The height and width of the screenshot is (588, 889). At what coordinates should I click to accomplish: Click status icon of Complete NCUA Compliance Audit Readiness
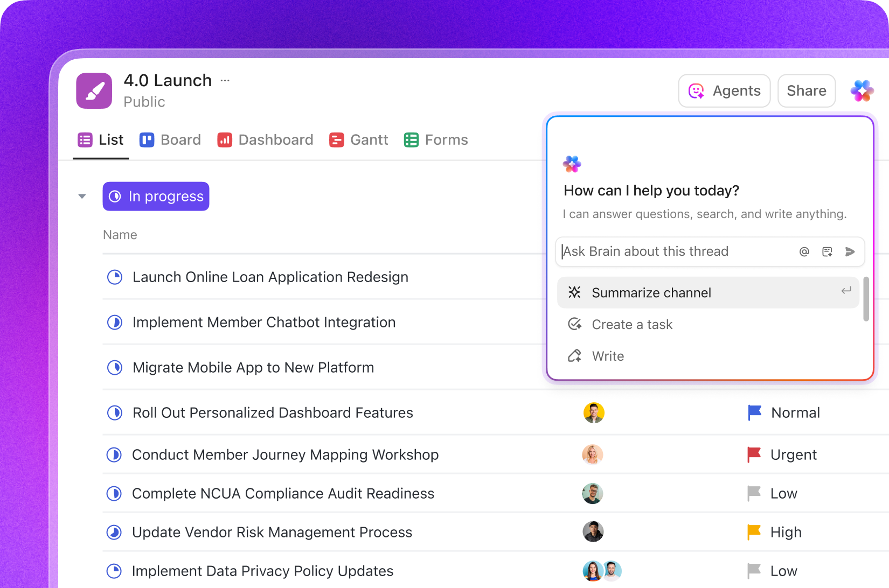pos(114,494)
